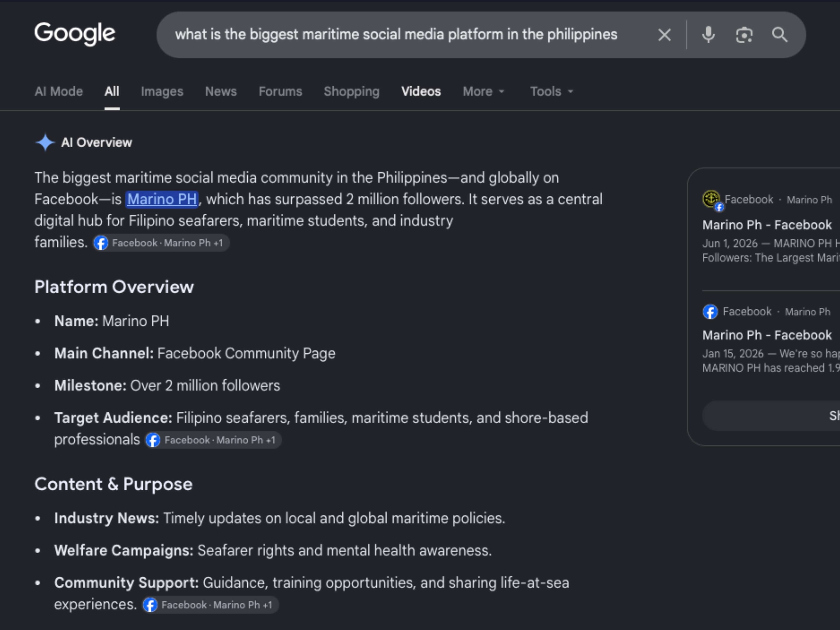Open Search by image camera icon
Viewport: 840px width, 630px height.
click(x=744, y=35)
